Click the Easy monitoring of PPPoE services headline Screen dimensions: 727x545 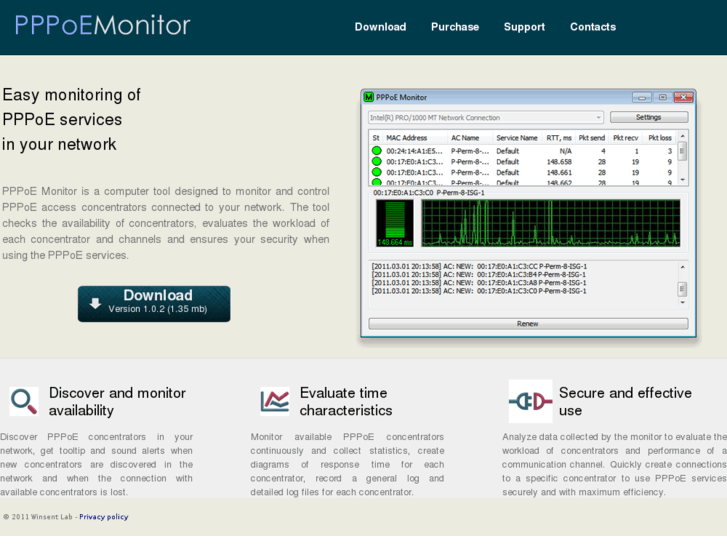coord(71,119)
